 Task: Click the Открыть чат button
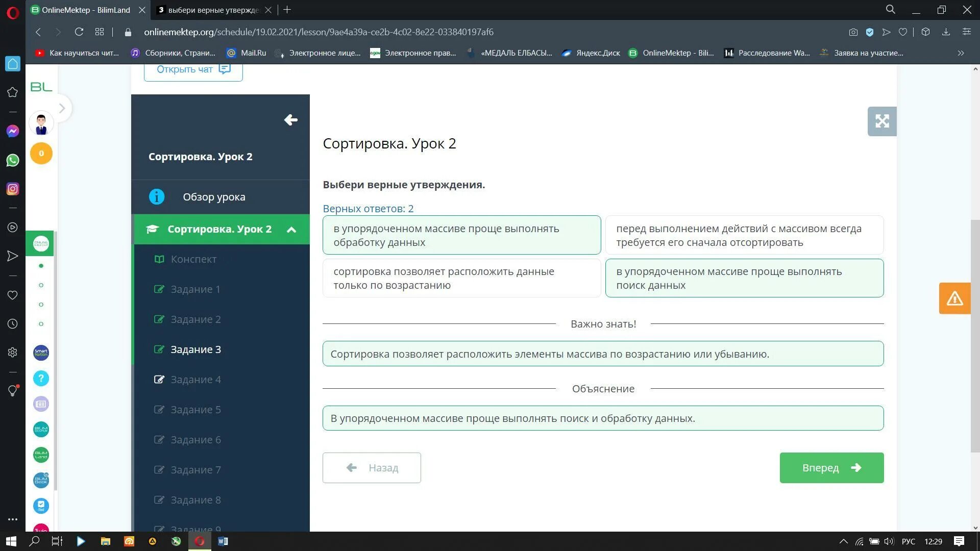pos(193,69)
